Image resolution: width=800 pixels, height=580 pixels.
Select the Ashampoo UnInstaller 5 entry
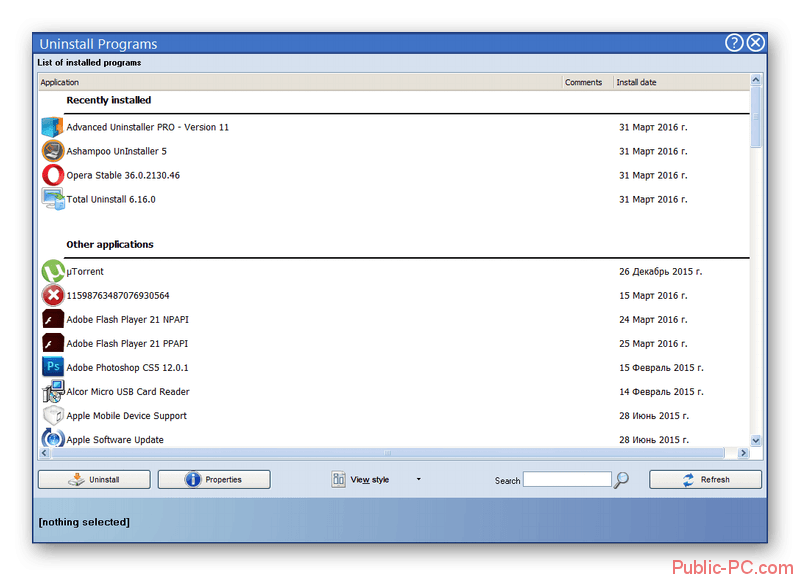(116, 151)
